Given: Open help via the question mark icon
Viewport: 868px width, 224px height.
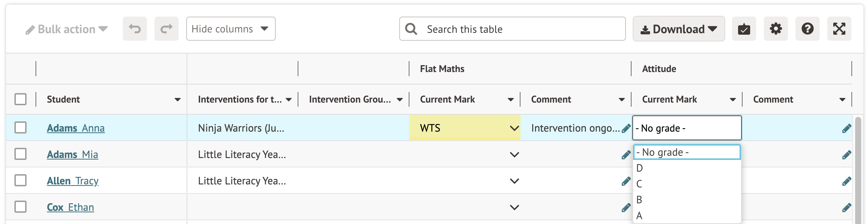Looking at the screenshot, I should click(807, 29).
